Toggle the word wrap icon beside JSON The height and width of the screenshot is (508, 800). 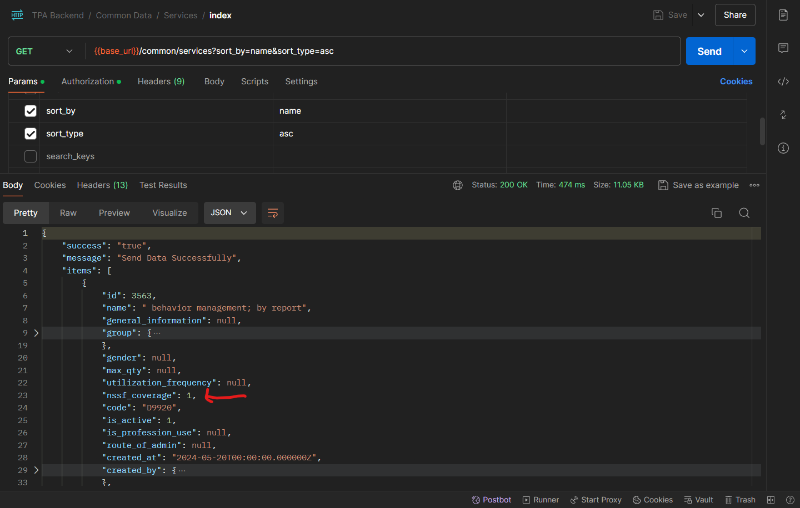point(272,213)
